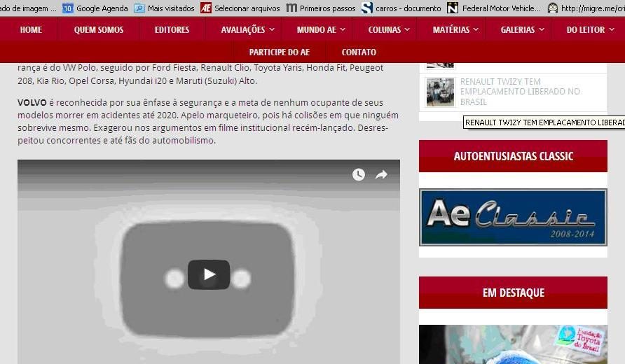Open the carros - documento bookmark
Screen dimensions: 625x364
tap(401, 8)
